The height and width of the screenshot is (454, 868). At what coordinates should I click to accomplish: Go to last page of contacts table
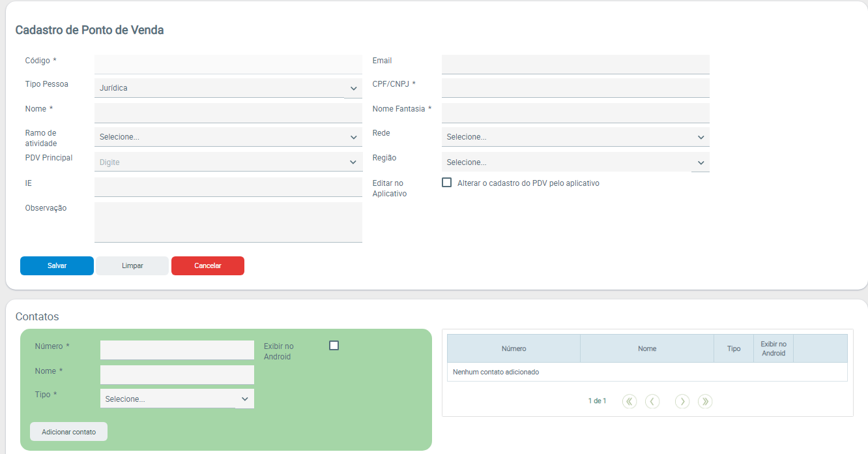point(704,401)
